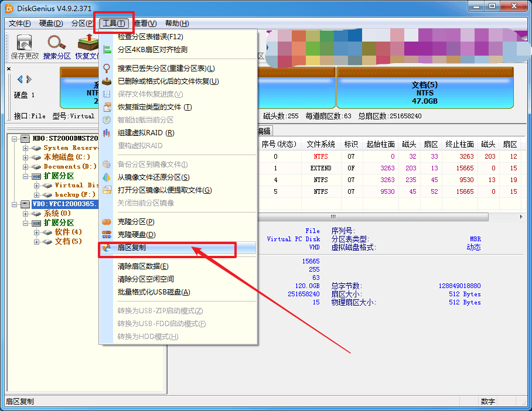Image resolution: width=532 pixels, height=411 pixels.
Task: Click the next disk right arrow
Action: coord(29,80)
